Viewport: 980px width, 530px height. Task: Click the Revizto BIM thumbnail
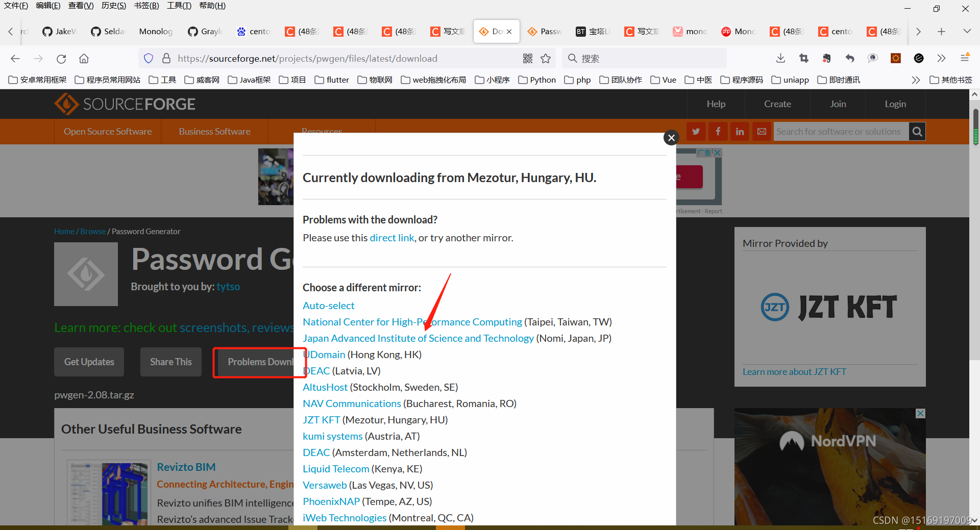click(x=109, y=494)
